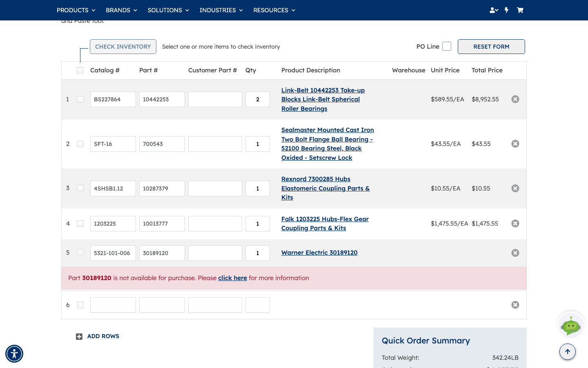Image resolution: width=588 pixels, height=368 pixels.
Task: Open the shopping cart icon
Action: (520, 10)
